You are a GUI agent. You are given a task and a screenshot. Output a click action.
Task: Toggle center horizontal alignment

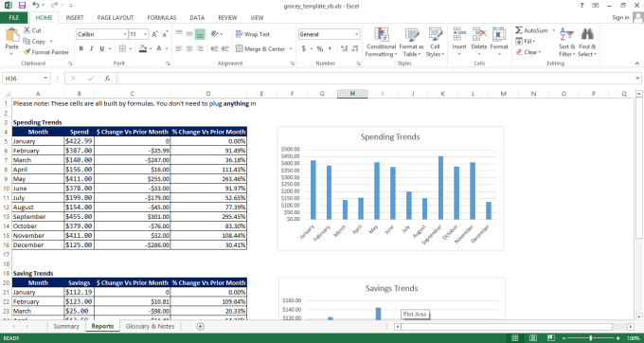click(189, 48)
